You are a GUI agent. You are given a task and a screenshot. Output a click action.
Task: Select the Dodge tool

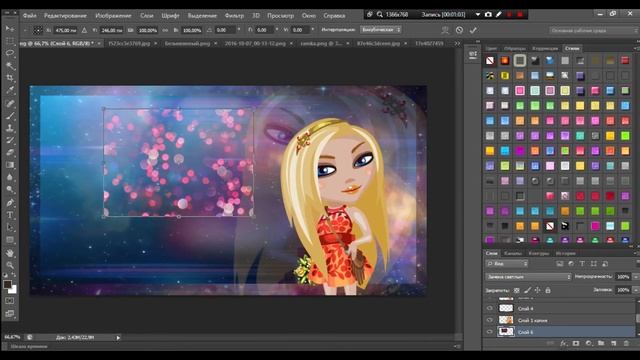point(10,190)
